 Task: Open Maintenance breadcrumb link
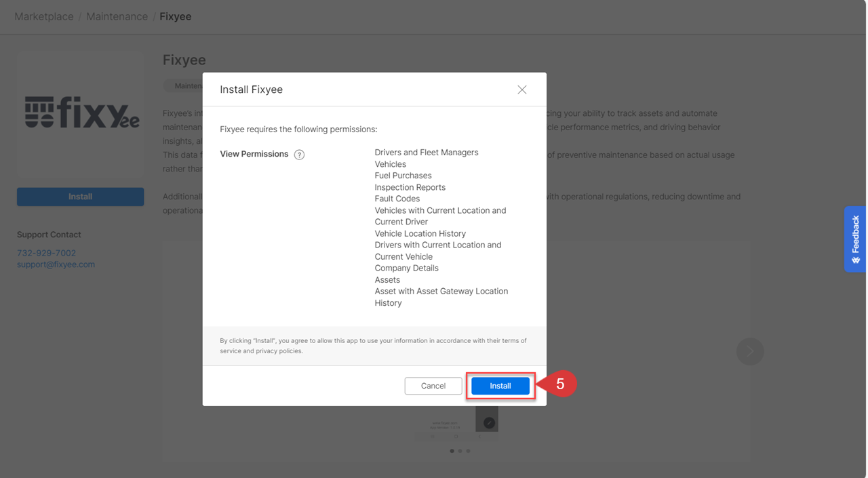[117, 16]
